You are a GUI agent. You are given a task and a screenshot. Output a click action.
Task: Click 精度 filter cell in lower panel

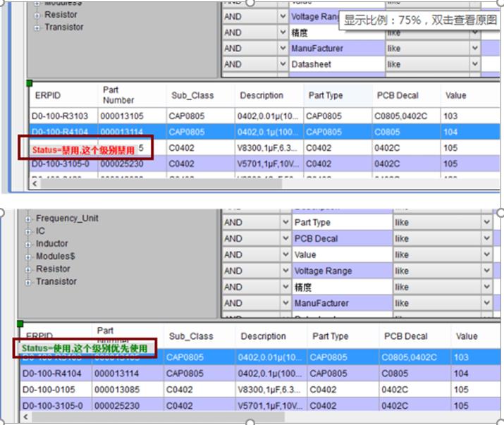[342, 287]
